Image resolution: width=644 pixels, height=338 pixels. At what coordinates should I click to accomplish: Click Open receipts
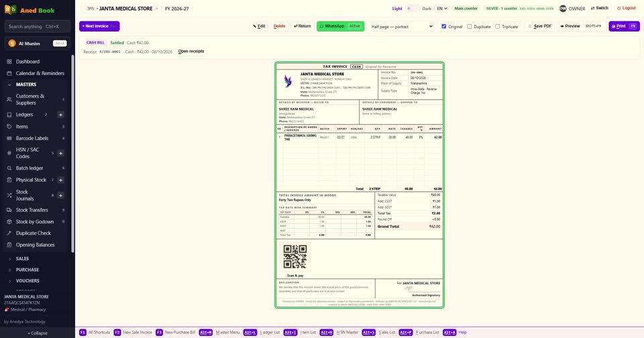click(191, 52)
